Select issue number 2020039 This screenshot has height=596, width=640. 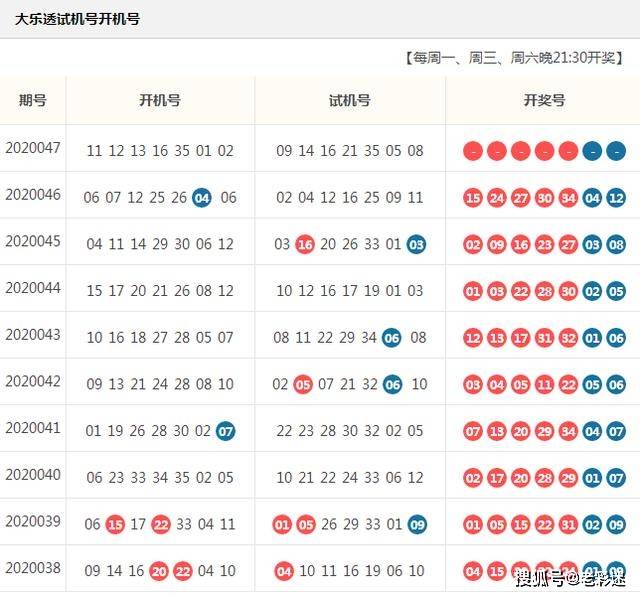[x=33, y=521]
